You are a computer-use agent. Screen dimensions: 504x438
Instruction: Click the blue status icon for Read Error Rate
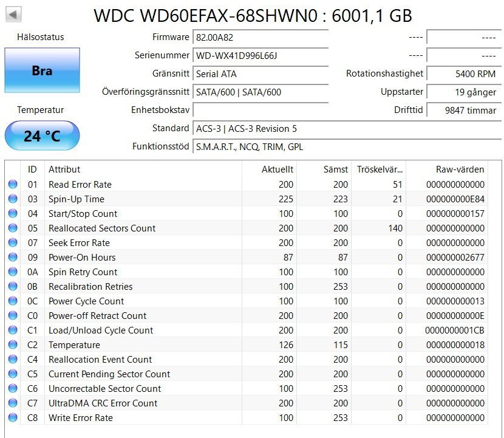pos(13,184)
